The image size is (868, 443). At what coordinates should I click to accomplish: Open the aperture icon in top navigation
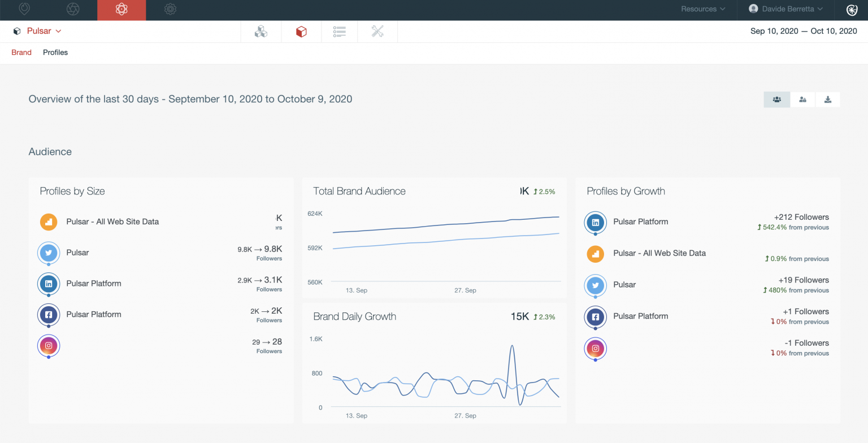[73, 9]
